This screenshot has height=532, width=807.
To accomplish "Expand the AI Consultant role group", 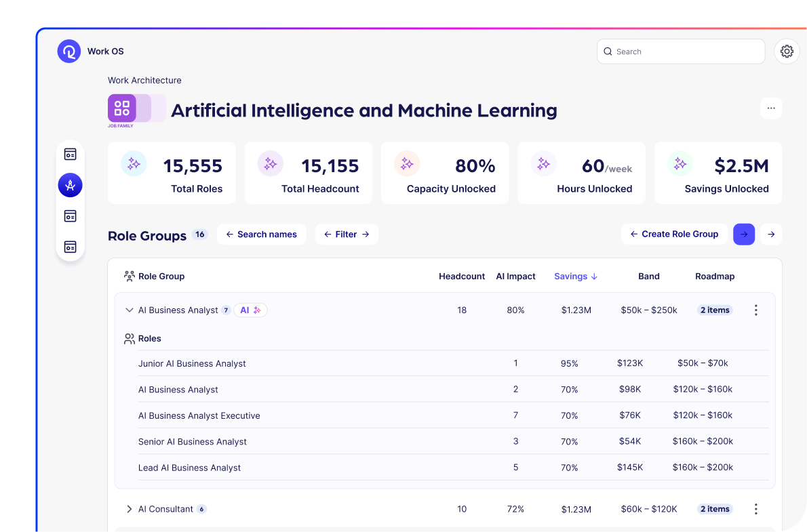I will tap(129, 509).
